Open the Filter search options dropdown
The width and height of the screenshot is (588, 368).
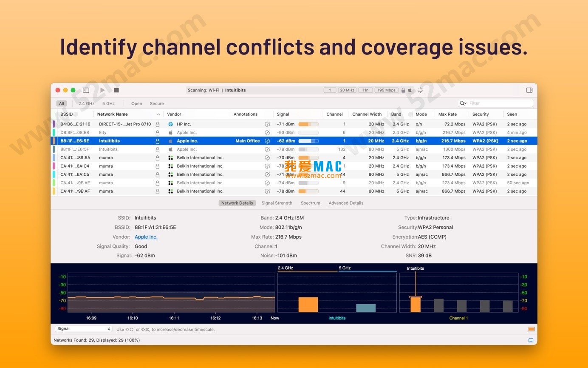point(463,103)
